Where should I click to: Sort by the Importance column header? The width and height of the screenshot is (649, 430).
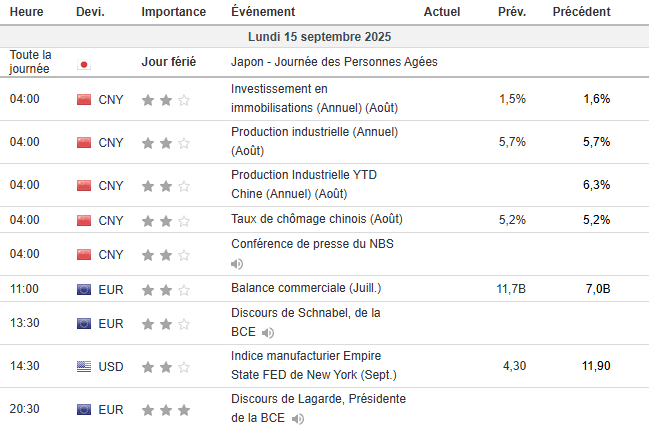(174, 12)
